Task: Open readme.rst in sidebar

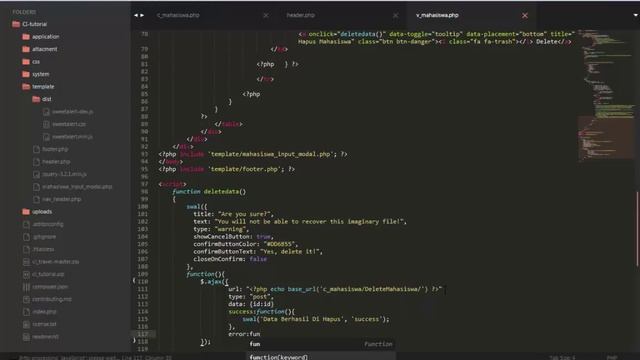Action: click(45, 337)
